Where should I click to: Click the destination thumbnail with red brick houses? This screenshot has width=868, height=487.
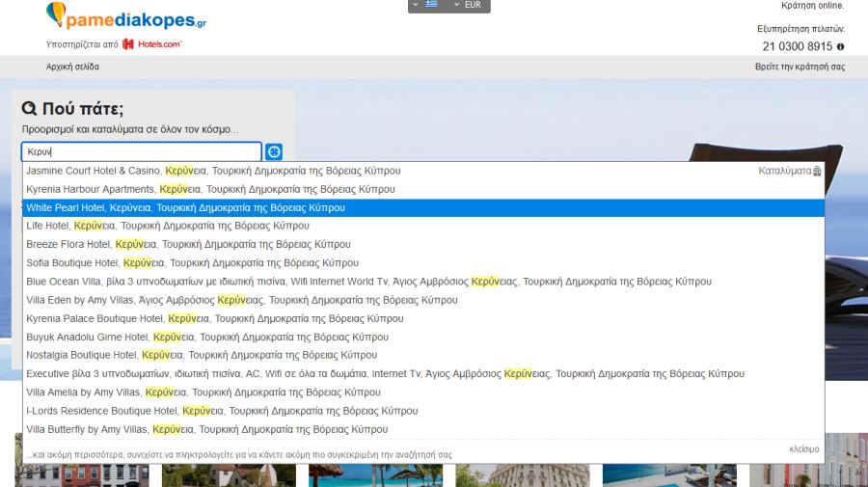coord(82,475)
